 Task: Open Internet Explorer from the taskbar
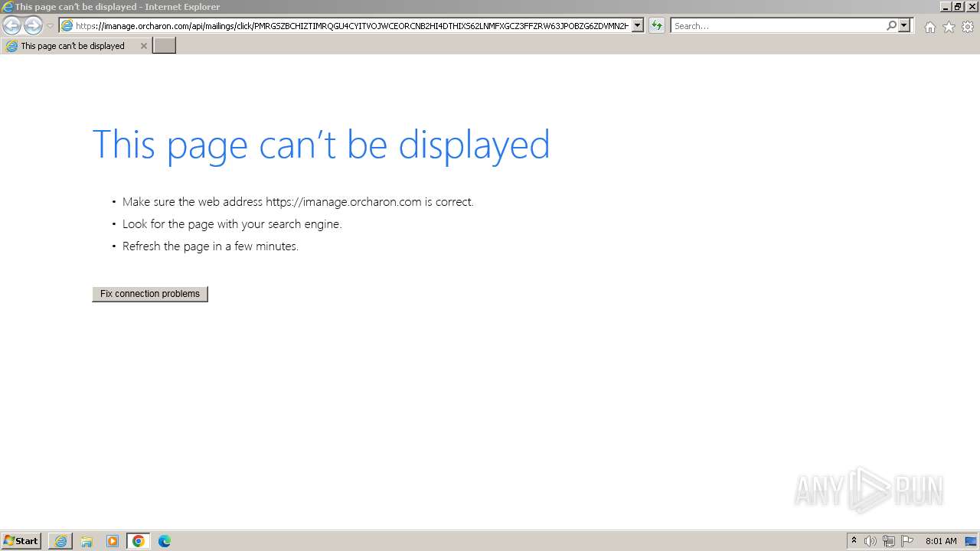(x=60, y=541)
